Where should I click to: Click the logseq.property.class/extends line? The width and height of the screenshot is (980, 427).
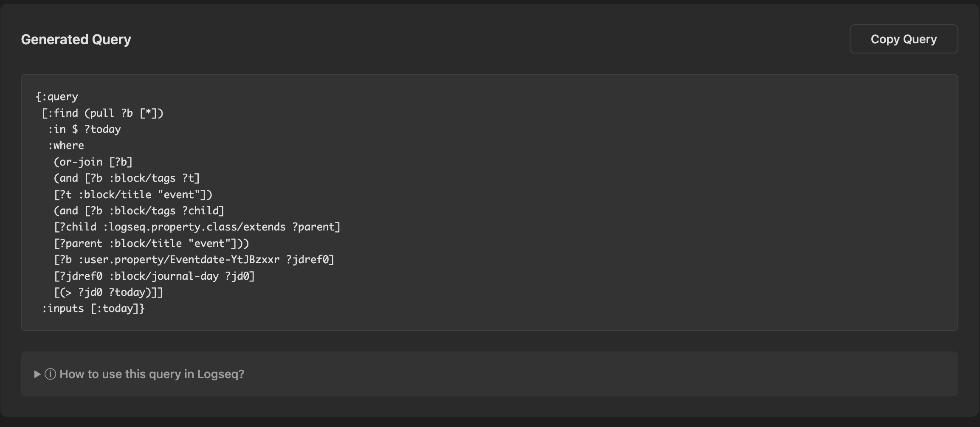(x=197, y=227)
